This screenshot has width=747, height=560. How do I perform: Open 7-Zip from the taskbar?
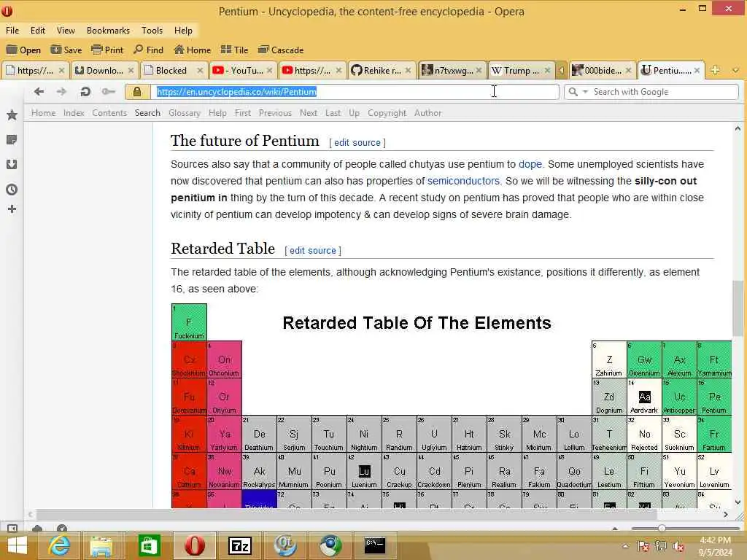click(x=240, y=545)
